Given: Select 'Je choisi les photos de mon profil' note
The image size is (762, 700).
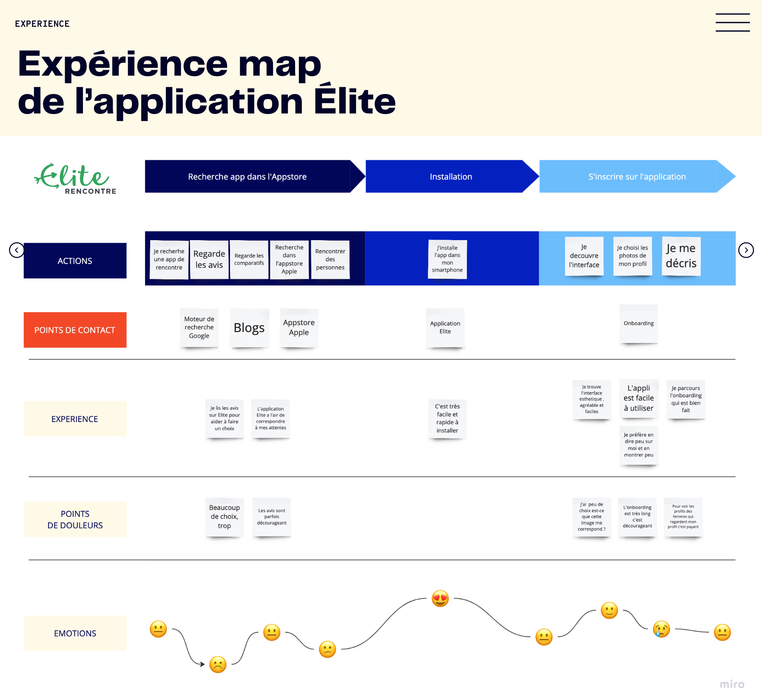Looking at the screenshot, I should 633,256.
